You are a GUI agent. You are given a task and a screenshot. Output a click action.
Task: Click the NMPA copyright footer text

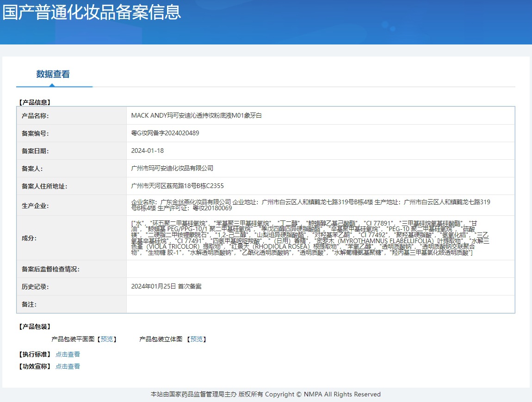(x=266, y=394)
